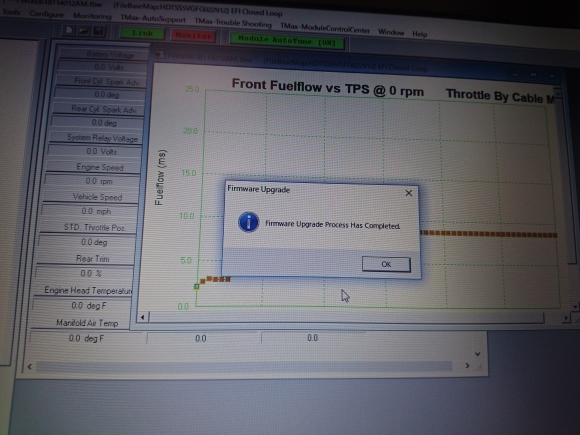Click the Open file toolbar icon

tap(84, 31)
